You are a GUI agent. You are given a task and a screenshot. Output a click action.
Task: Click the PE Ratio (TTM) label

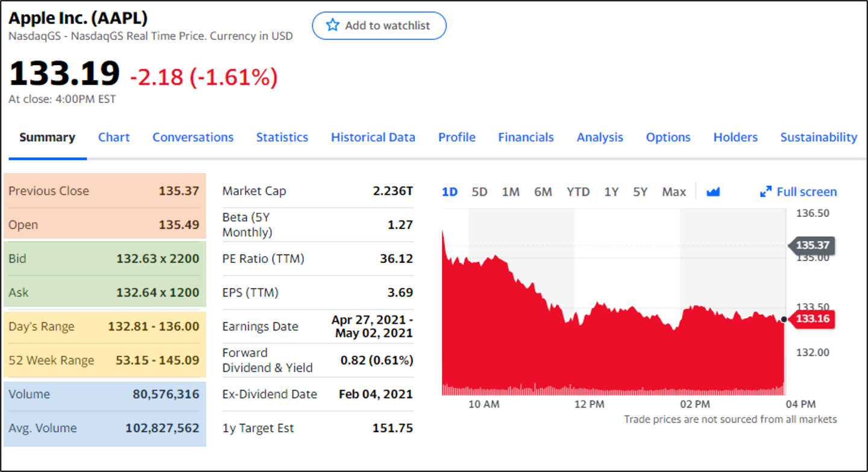pos(263,259)
